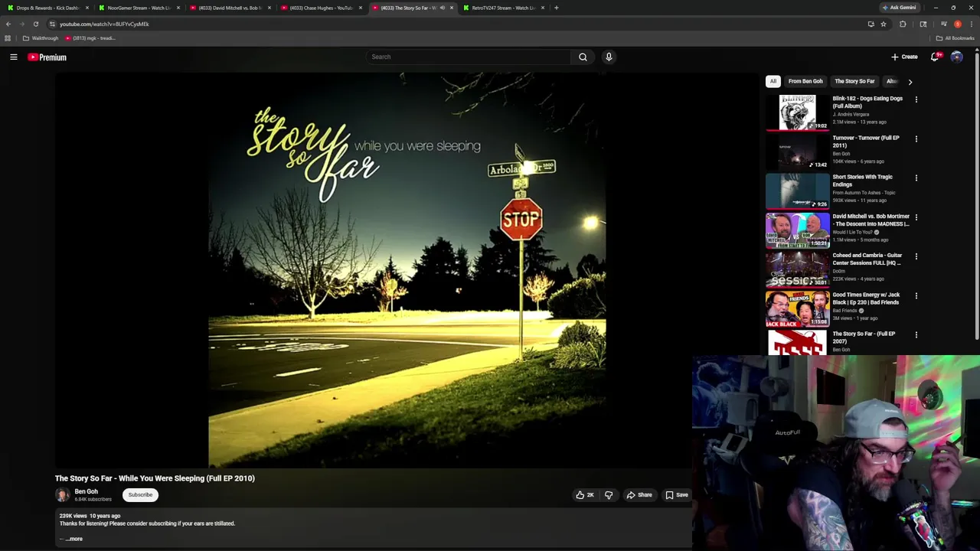Open options for Short Stories With Tragic Endings
Screen dimensions: 980x551
[x=916, y=178]
